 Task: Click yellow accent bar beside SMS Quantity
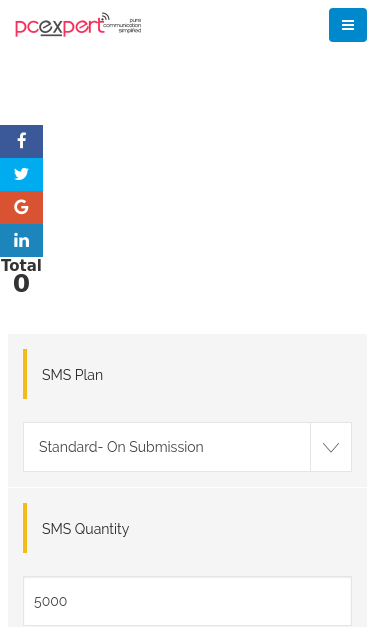[25, 528]
